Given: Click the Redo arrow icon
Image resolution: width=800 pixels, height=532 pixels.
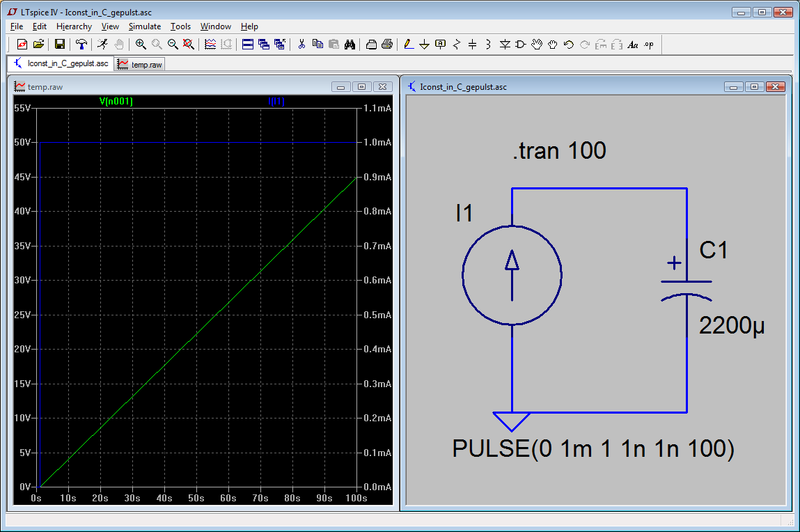Looking at the screenshot, I should (x=585, y=45).
